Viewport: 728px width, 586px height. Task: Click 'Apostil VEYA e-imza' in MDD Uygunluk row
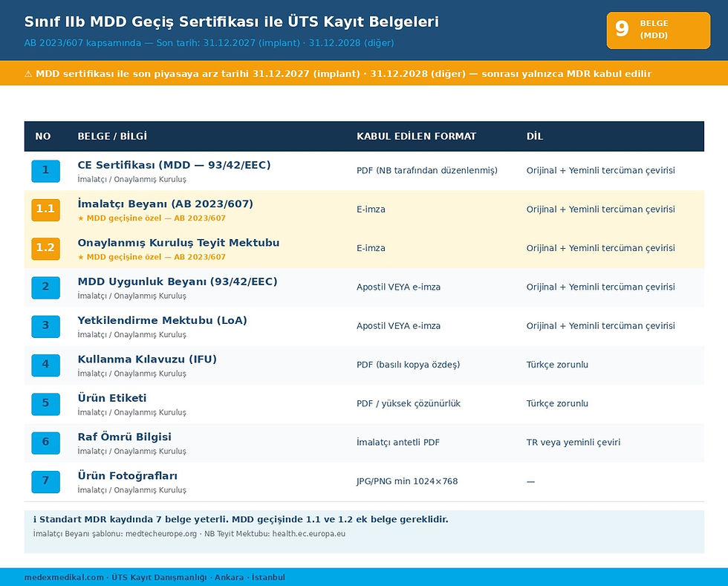pyautogui.click(x=398, y=287)
